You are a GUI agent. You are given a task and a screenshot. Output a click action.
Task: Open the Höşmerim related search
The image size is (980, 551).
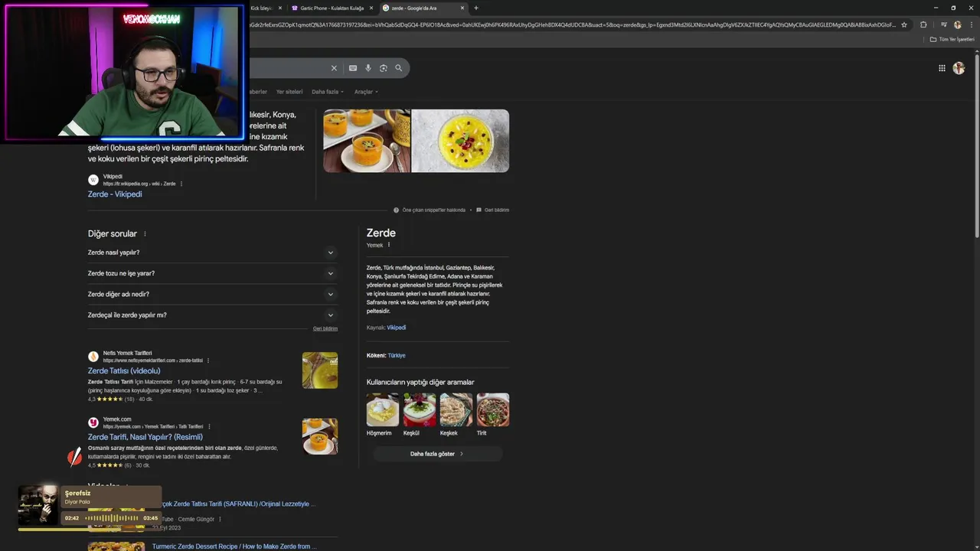click(x=383, y=415)
